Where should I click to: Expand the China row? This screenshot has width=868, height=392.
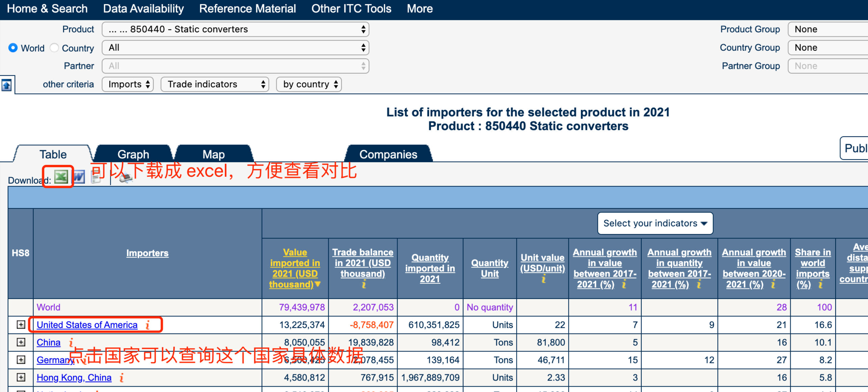point(21,342)
